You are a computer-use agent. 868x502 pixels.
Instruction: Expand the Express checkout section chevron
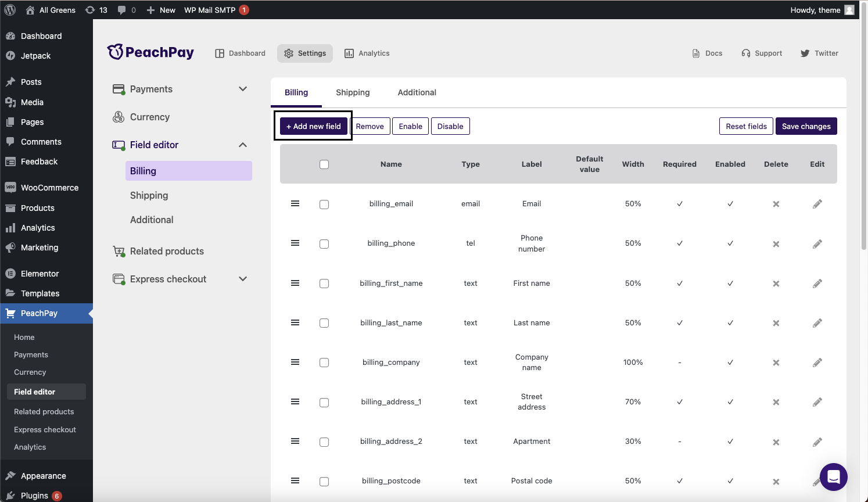243,279
